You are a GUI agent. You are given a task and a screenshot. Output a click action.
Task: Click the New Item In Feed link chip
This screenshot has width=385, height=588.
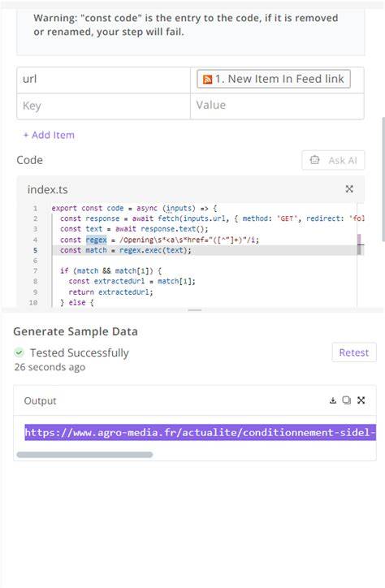coord(274,79)
